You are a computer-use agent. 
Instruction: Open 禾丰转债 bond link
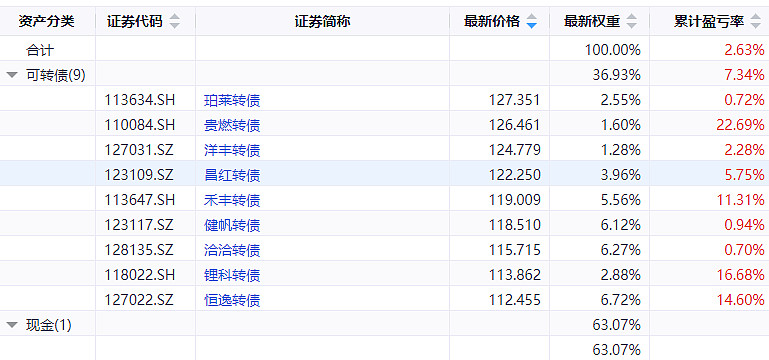coord(232,200)
